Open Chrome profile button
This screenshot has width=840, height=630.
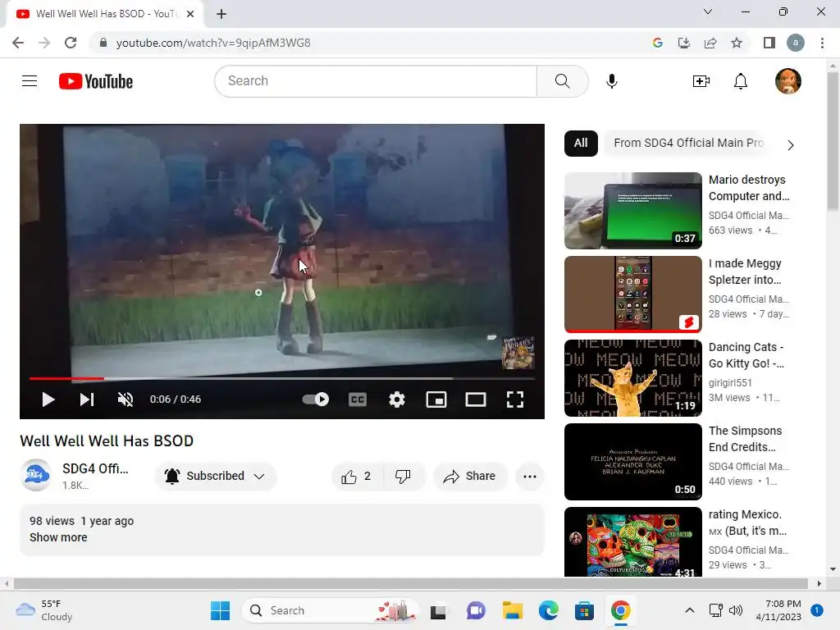tap(795, 43)
